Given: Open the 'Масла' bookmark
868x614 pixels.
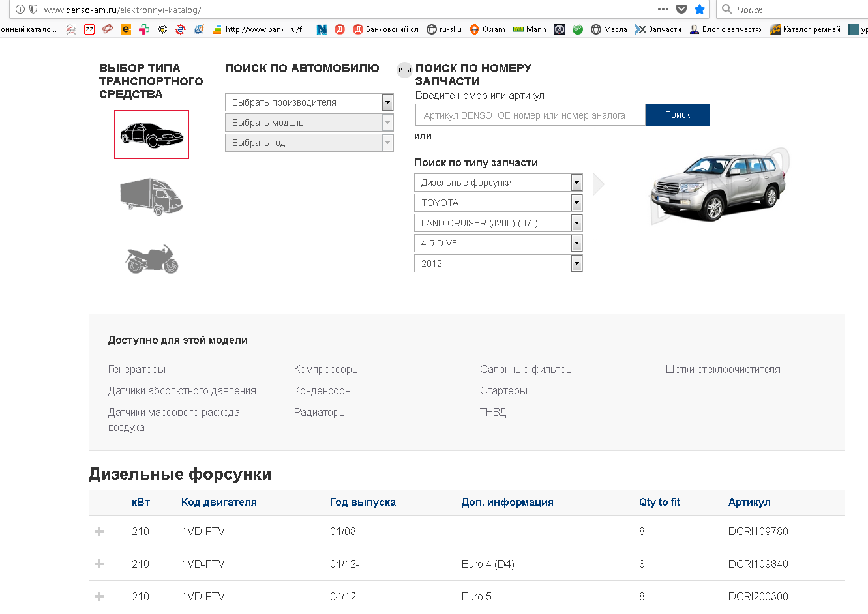Looking at the screenshot, I should (609, 29).
